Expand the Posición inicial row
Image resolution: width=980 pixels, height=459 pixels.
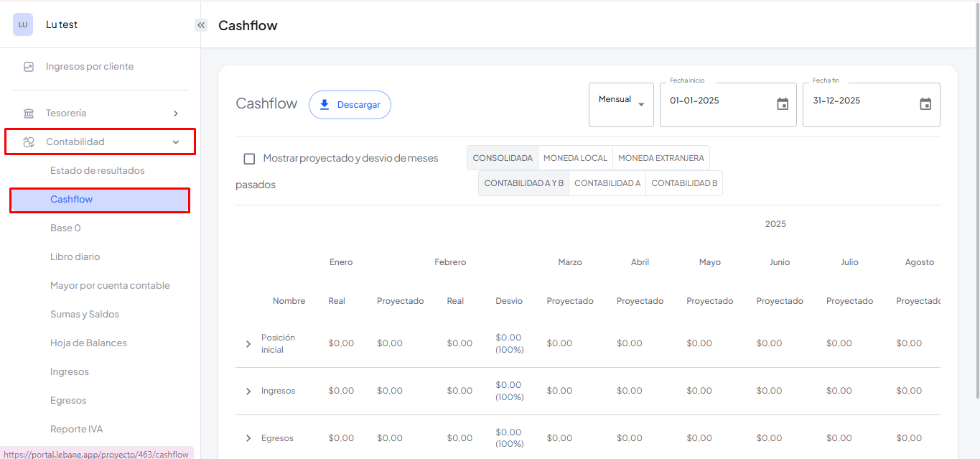[248, 344]
